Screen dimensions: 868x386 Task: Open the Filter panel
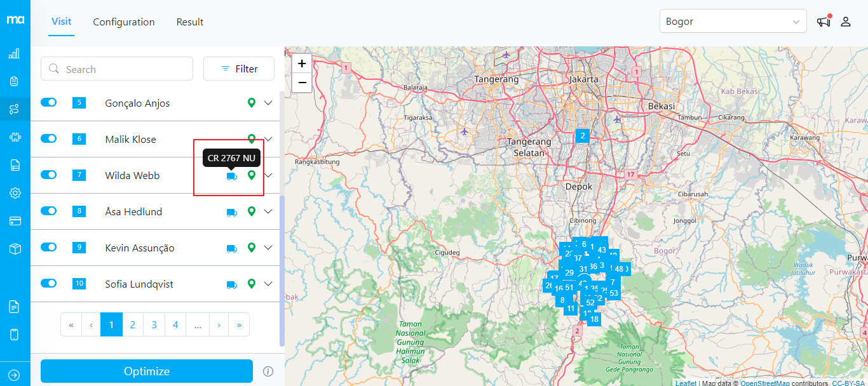tap(239, 68)
